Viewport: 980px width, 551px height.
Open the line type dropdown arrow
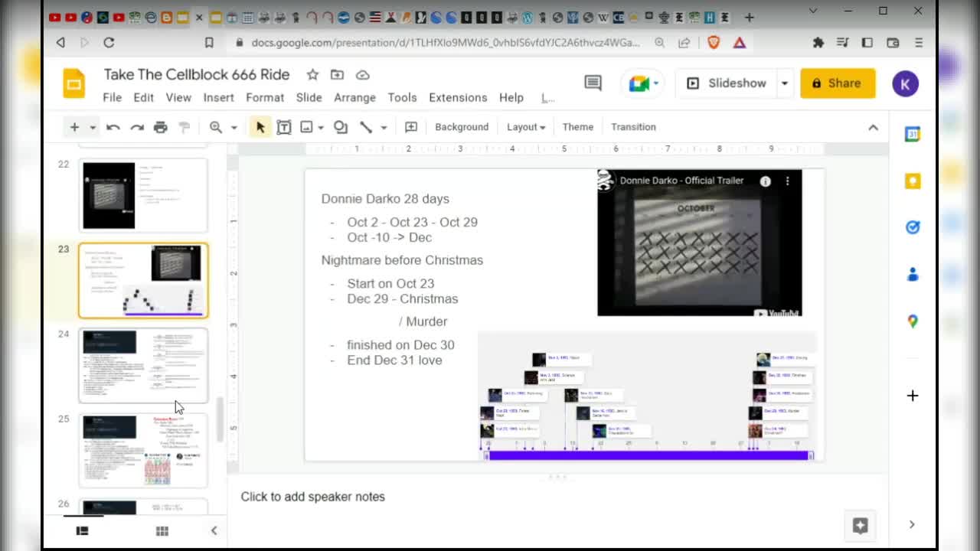pos(384,128)
